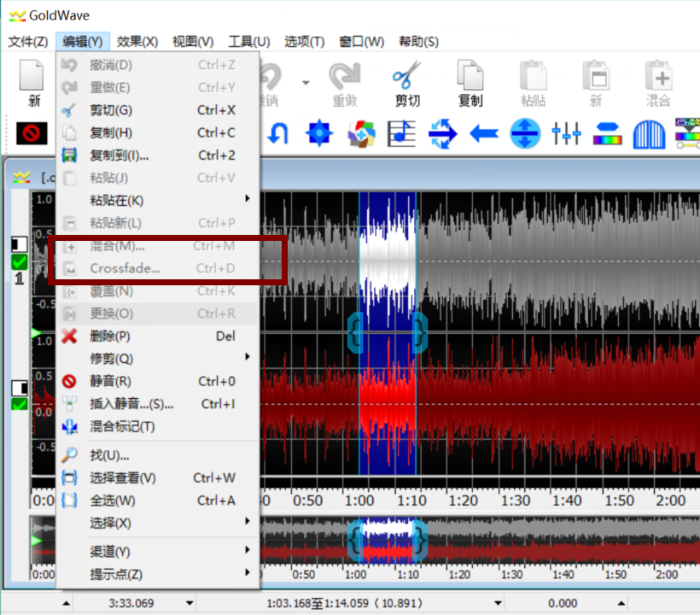The height and width of the screenshot is (615, 700).
Task: Click the Copy (复制) toolbar icon
Action: 470,77
